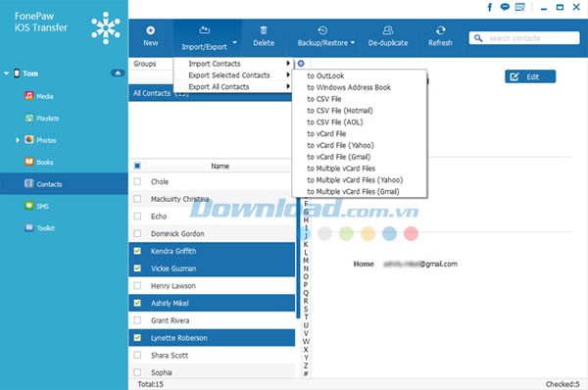Image resolution: width=588 pixels, height=390 pixels.
Task: Click the Delete trash icon
Action: tap(264, 30)
